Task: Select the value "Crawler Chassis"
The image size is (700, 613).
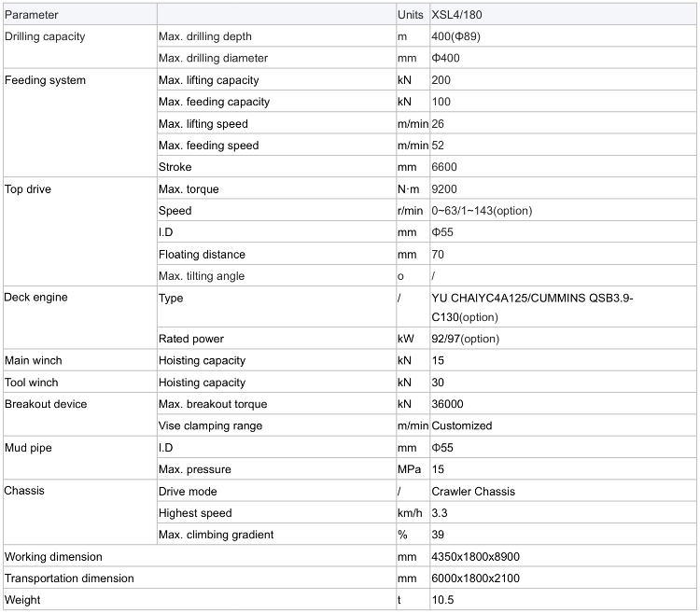Action: (473, 492)
